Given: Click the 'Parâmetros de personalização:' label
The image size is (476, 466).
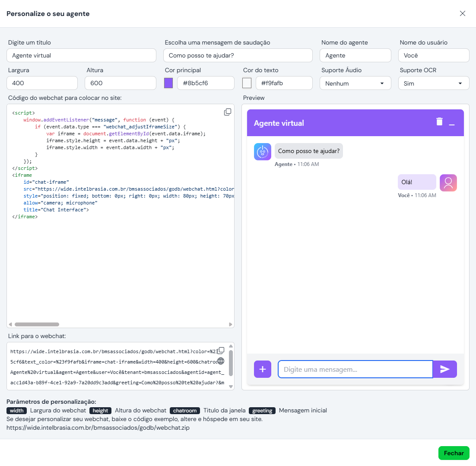Looking at the screenshot, I should [x=51, y=402].
